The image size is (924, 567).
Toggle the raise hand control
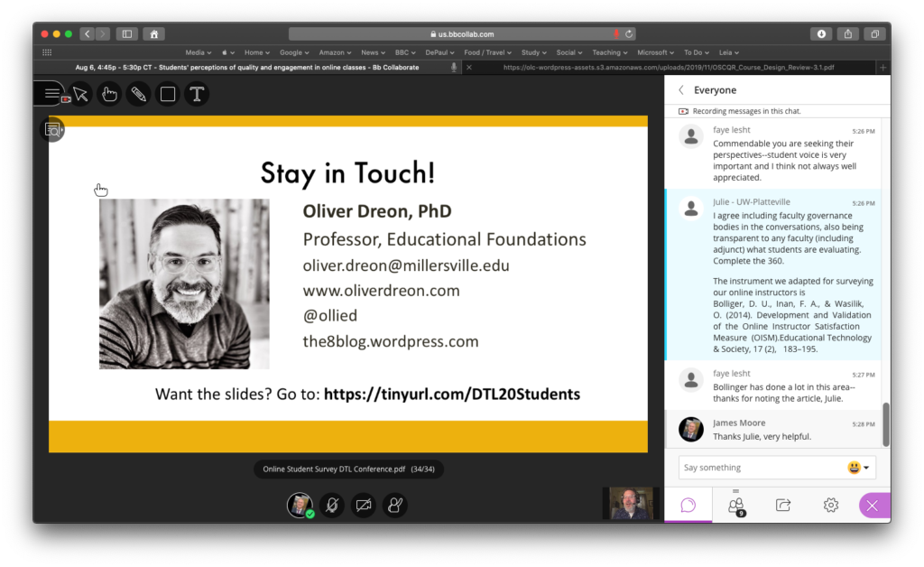[x=394, y=505]
